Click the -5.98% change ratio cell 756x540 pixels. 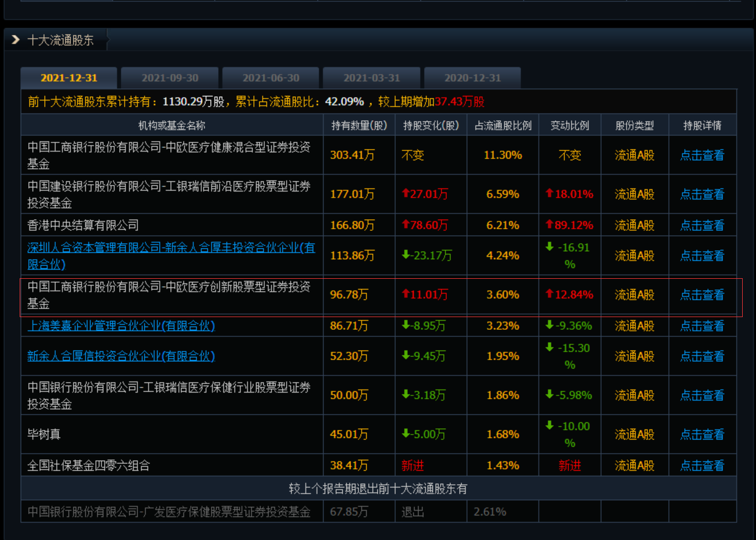[x=569, y=395]
